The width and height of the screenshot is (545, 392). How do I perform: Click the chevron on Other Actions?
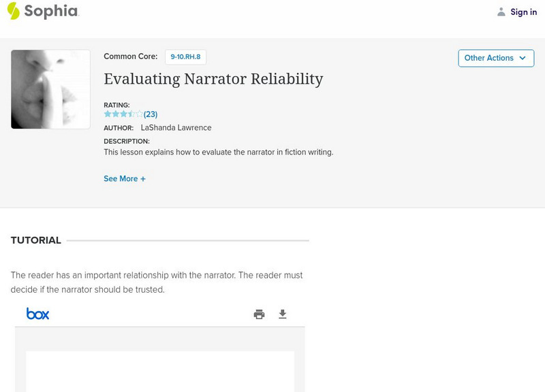click(523, 59)
